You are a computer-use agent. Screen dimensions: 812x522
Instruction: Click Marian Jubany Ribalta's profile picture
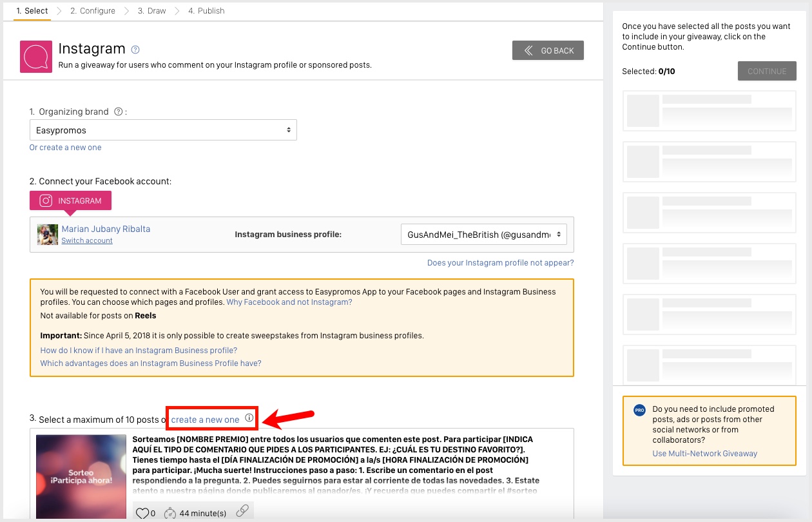pyautogui.click(x=48, y=235)
